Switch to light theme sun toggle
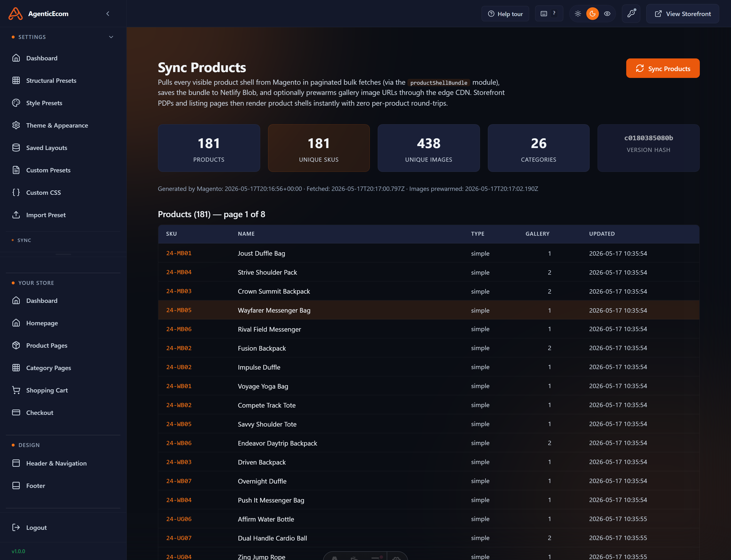 (578, 14)
